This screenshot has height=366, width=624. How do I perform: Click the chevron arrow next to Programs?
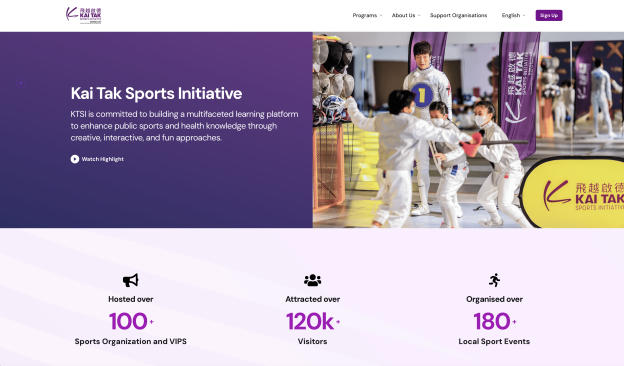click(x=381, y=16)
